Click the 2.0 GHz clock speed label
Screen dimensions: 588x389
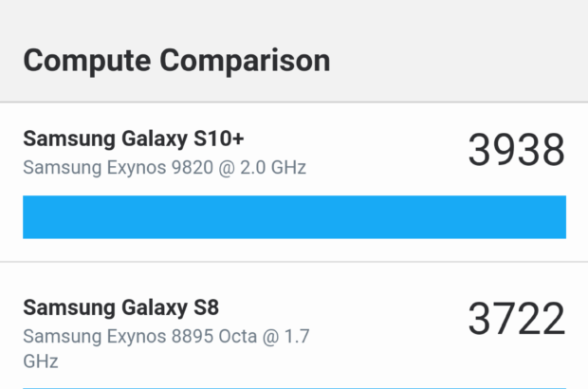coord(275,168)
